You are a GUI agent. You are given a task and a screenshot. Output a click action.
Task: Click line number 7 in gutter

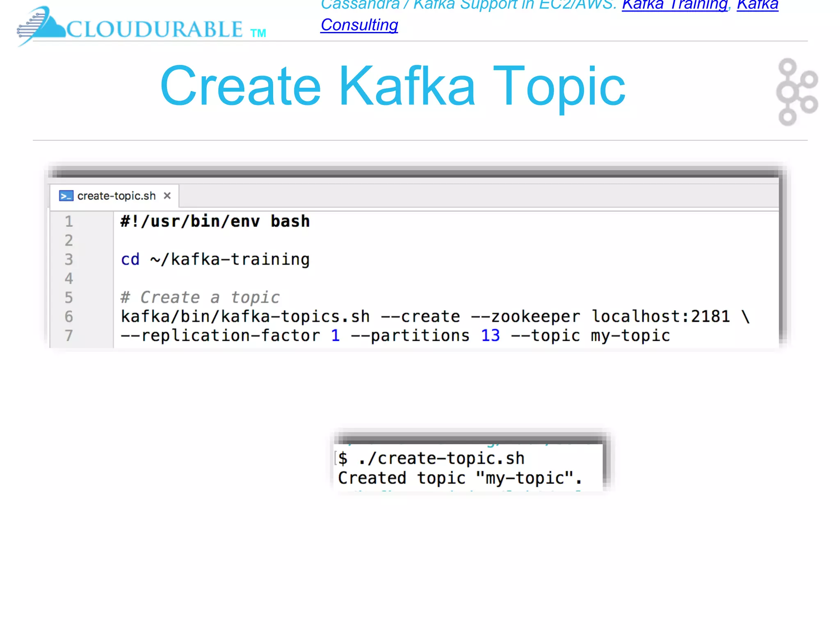click(68, 336)
